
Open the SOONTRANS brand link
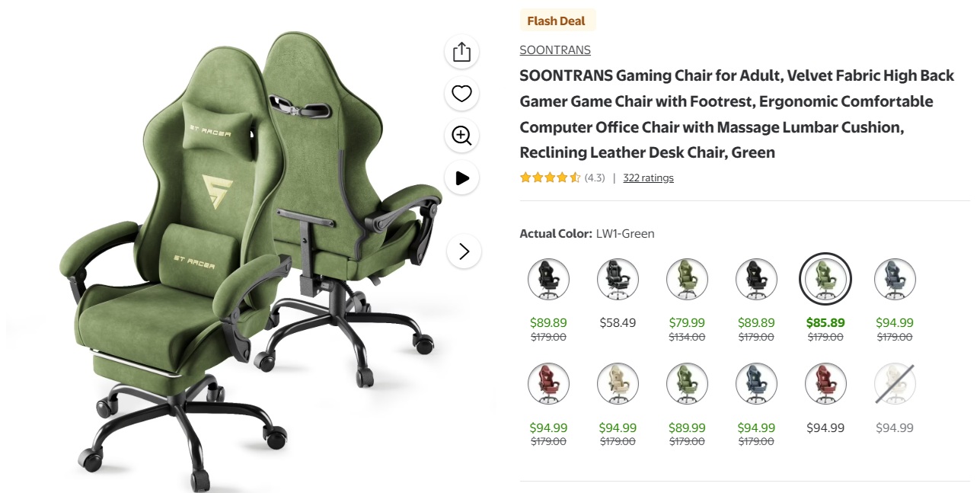[555, 50]
